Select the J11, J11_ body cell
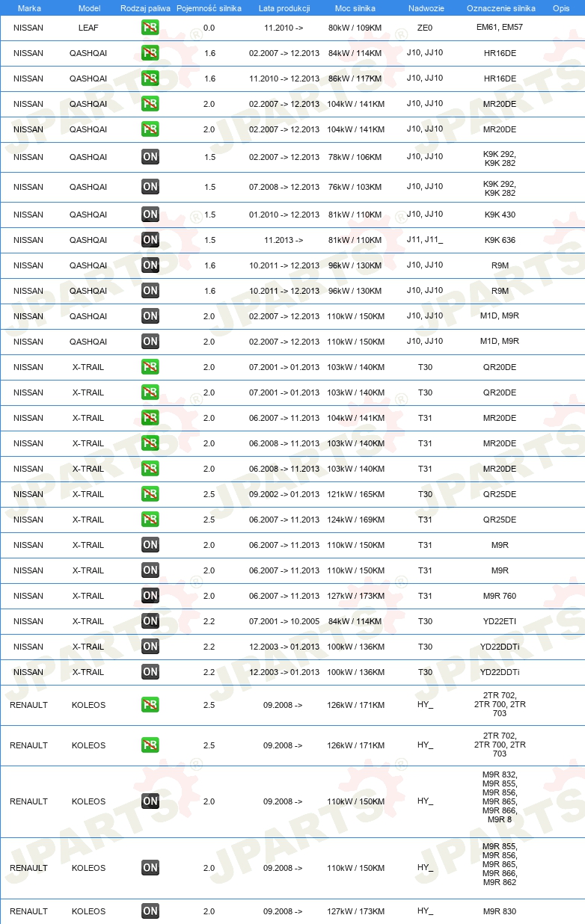The image size is (585, 924). pyautogui.click(x=425, y=240)
